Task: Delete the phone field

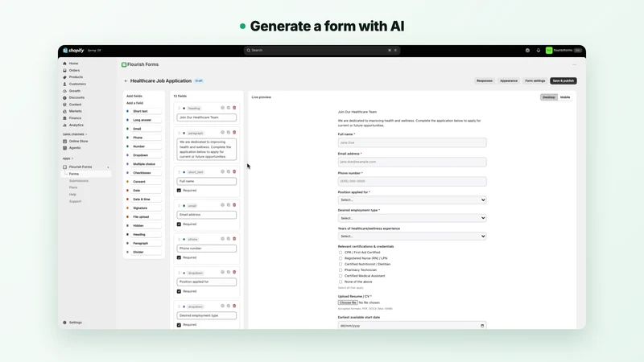Action: coord(234,239)
